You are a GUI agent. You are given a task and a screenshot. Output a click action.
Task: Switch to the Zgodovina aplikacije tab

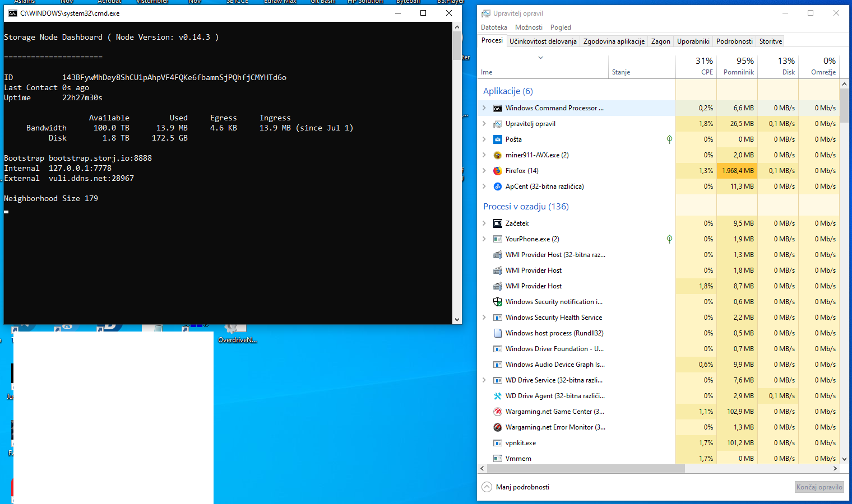pyautogui.click(x=614, y=41)
